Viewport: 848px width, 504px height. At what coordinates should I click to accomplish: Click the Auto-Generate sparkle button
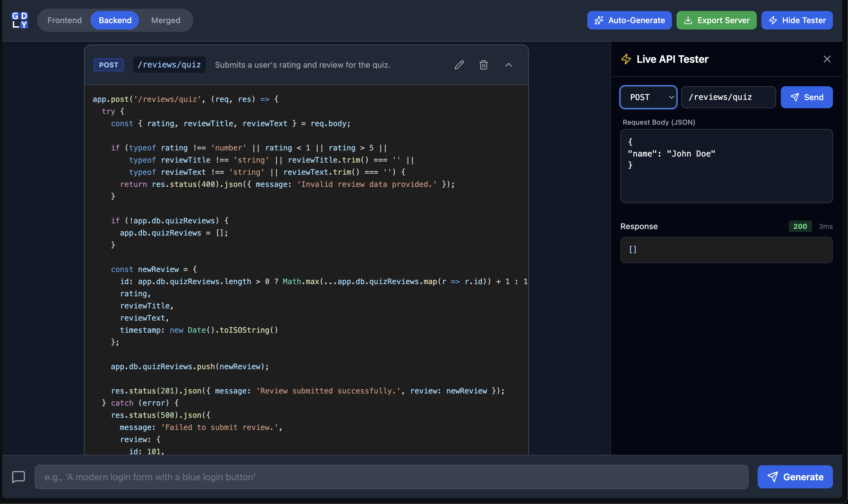pyautogui.click(x=629, y=20)
